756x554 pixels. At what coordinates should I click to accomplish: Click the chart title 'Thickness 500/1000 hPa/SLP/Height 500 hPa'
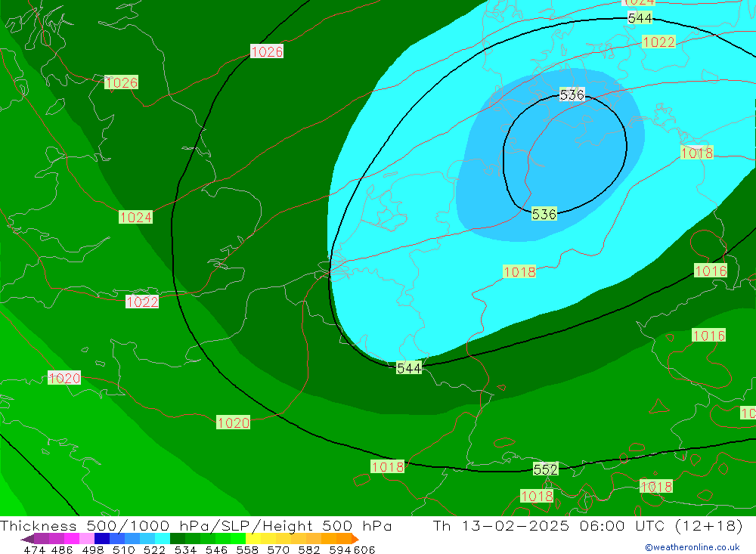196,526
